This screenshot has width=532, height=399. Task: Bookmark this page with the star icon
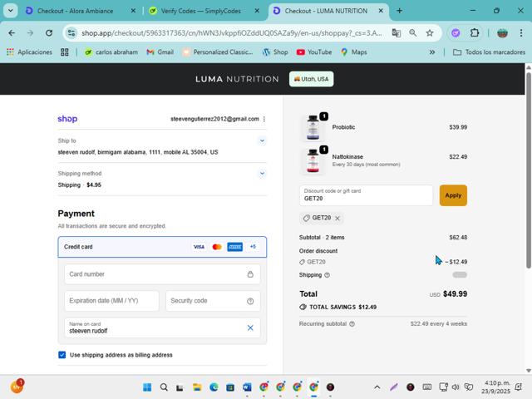(430, 33)
